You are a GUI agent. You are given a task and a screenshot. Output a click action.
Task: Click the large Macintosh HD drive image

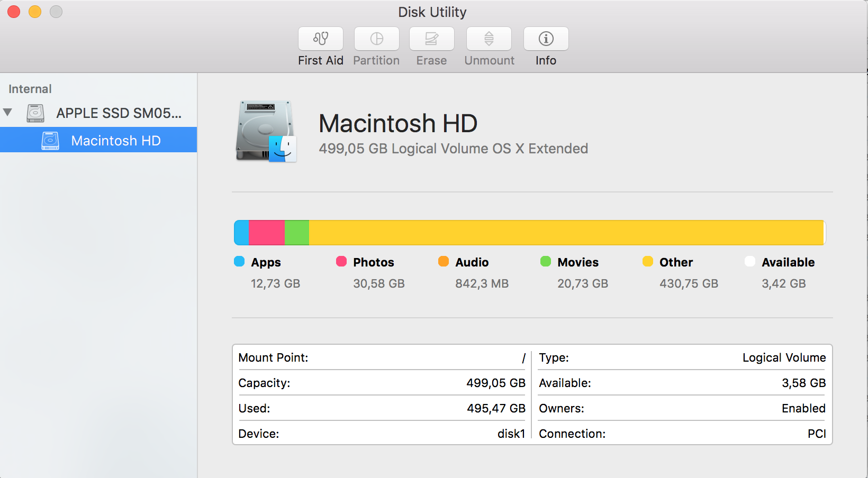(x=266, y=131)
